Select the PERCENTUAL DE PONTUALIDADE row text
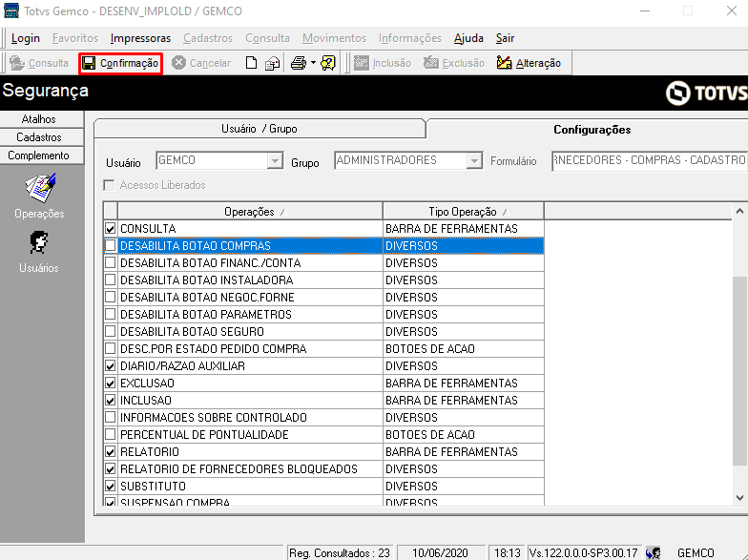The width and height of the screenshot is (748, 560). coord(204,435)
